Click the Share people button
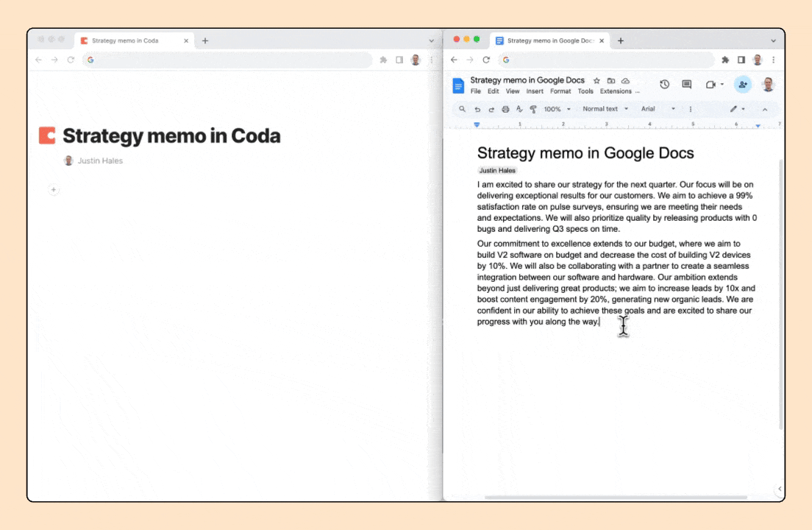The width and height of the screenshot is (812, 530). [743, 85]
